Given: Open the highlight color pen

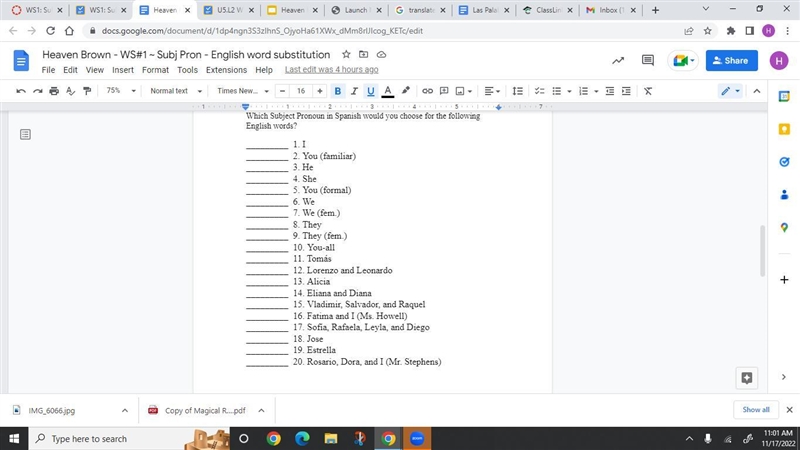Looking at the screenshot, I should tap(406, 91).
